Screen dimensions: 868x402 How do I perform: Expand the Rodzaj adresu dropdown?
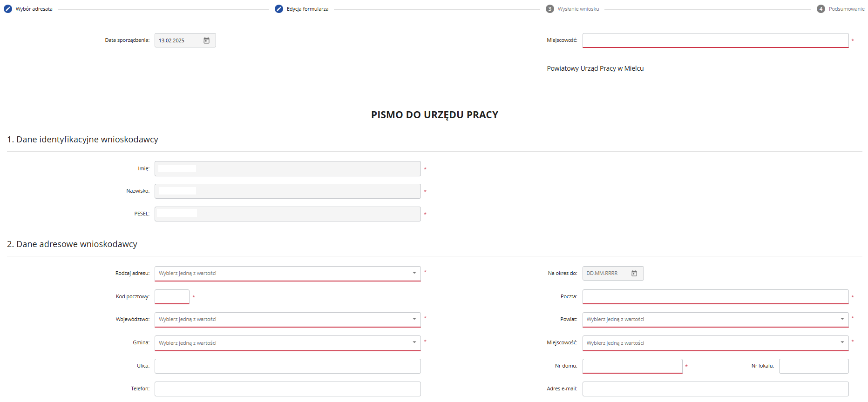tap(288, 274)
